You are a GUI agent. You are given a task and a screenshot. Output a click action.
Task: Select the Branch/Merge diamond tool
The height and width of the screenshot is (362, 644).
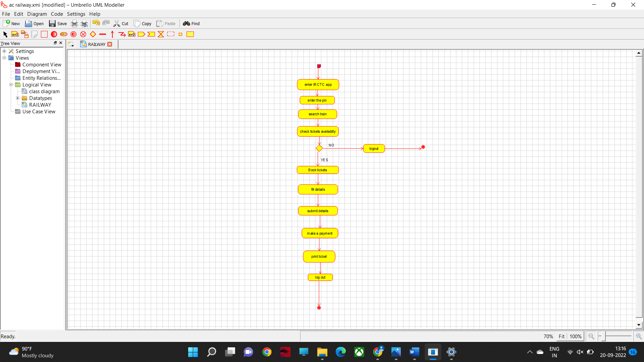(93, 34)
